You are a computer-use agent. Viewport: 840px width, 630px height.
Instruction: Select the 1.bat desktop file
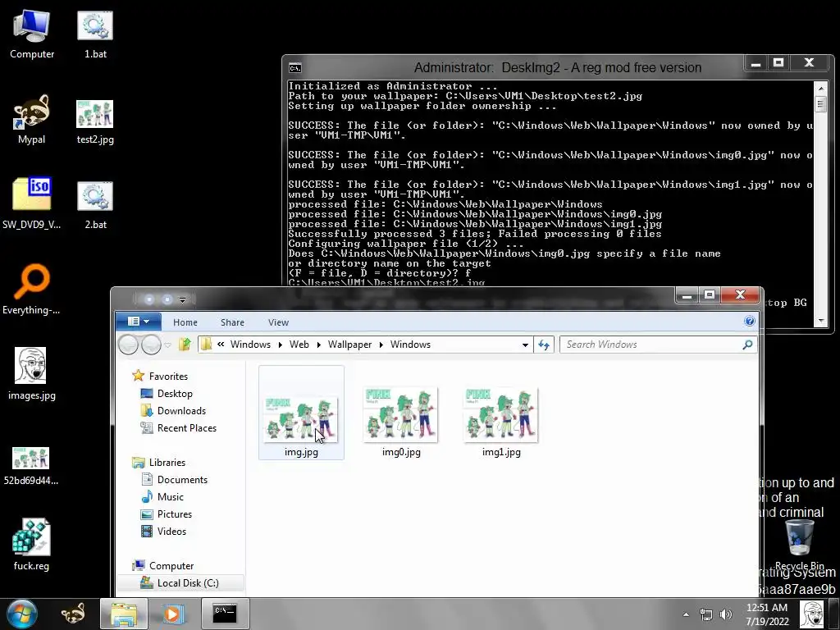tap(95, 34)
